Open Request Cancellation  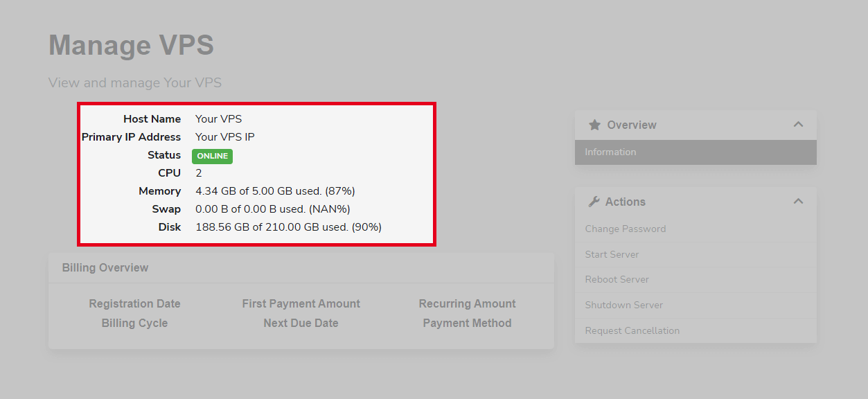[x=632, y=330]
